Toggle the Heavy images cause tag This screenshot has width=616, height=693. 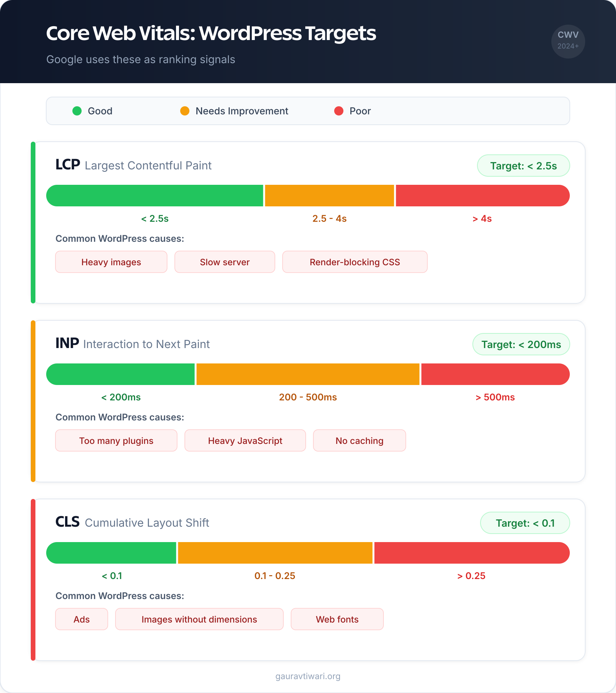[111, 262]
